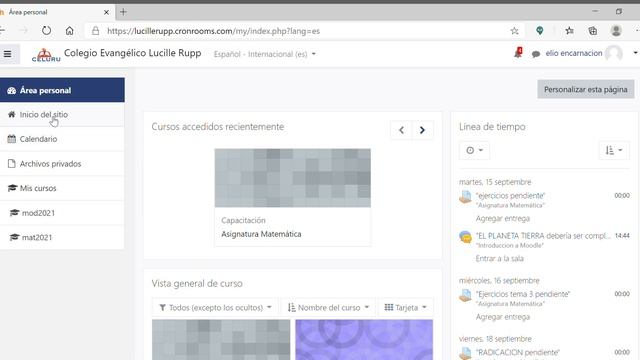Open the timeline sort order dropdown
Image resolution: width=640 pixels, height=360 pixels.
click(x=614, y=150)
